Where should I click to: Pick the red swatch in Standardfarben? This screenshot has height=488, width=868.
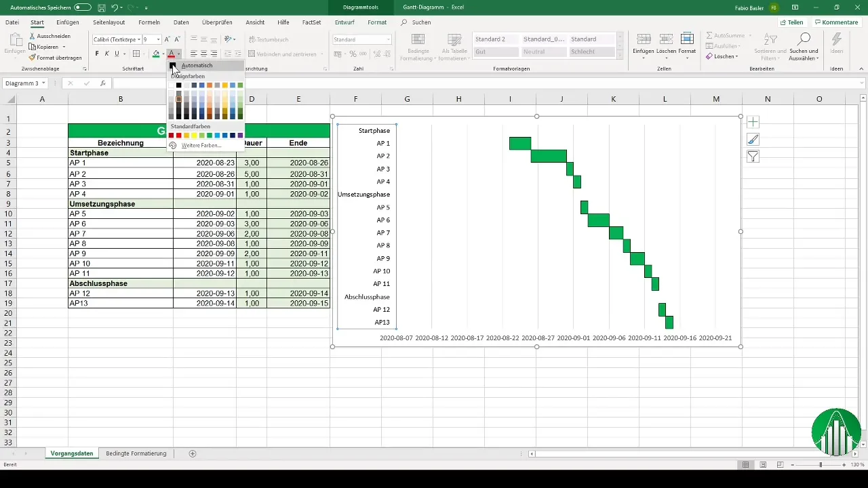179,136
